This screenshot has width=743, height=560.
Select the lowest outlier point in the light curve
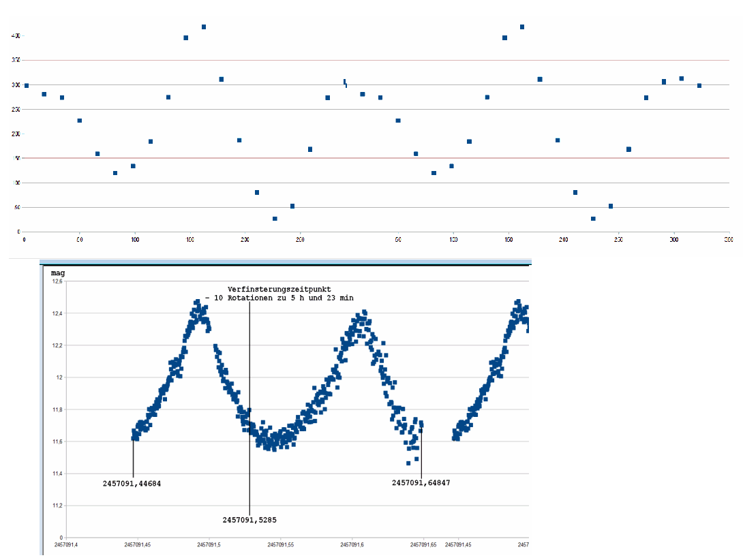tap(408, 463)
